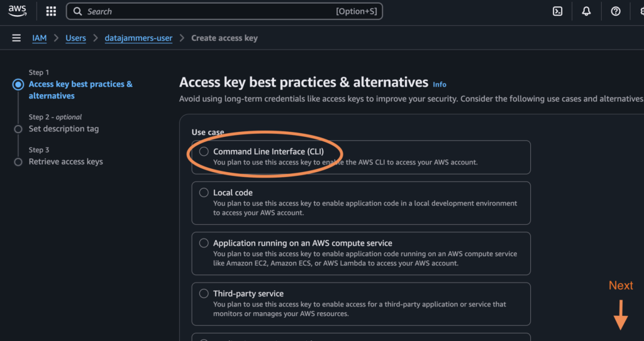
Task: Select the Local code radio option
Action: pyautogui.click(x=204, y=193)
